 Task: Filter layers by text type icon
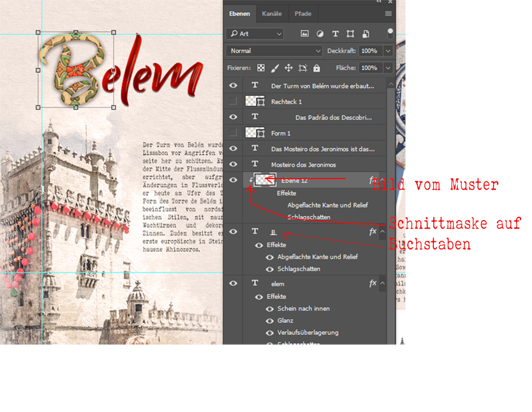(x=335, y=34)
